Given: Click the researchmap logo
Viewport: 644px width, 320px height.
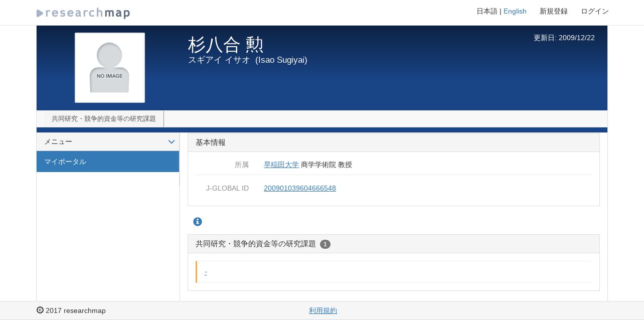Looking at the screenshot, I should (83, 13).
